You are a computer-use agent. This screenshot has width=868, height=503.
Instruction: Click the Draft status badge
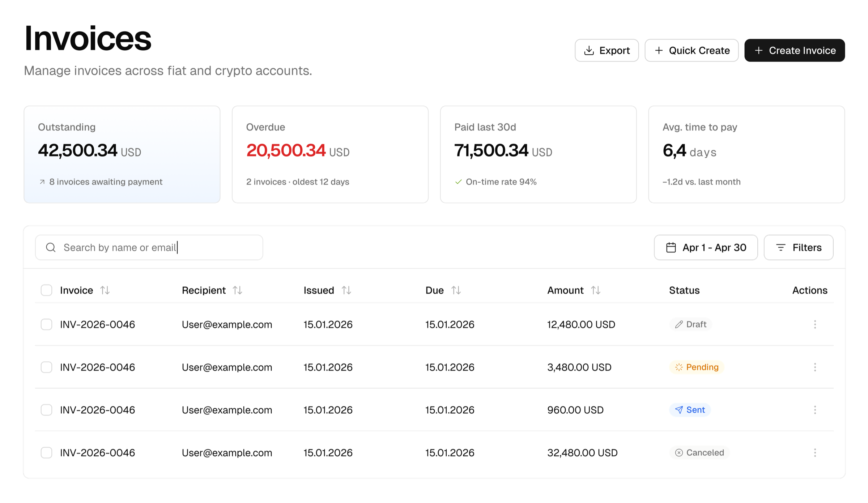pos(690,324)
